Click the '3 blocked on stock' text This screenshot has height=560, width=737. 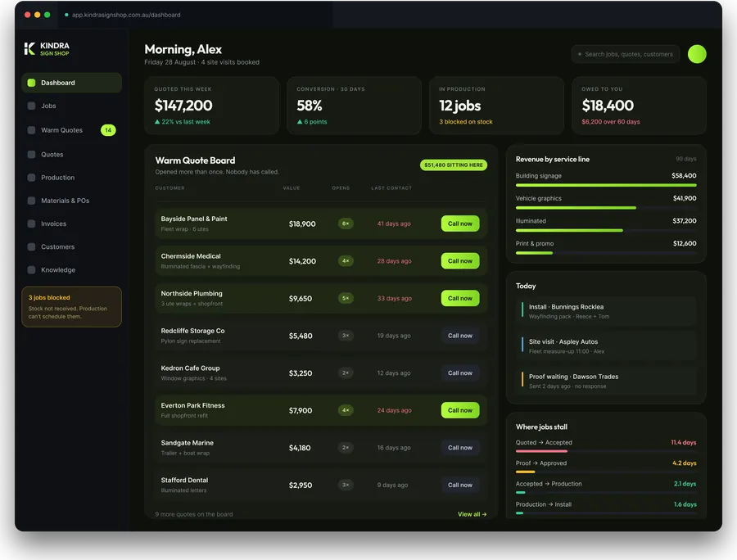coord(466,122)
